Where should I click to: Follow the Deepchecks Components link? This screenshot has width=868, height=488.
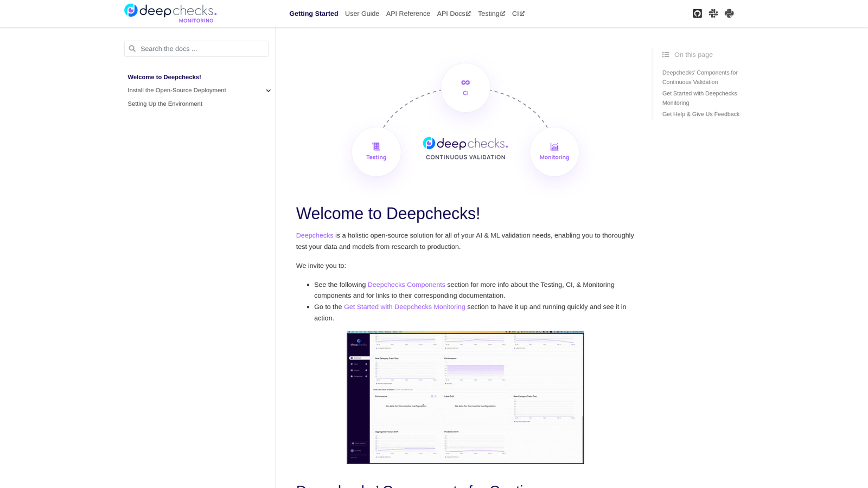(x=406, y=285)
